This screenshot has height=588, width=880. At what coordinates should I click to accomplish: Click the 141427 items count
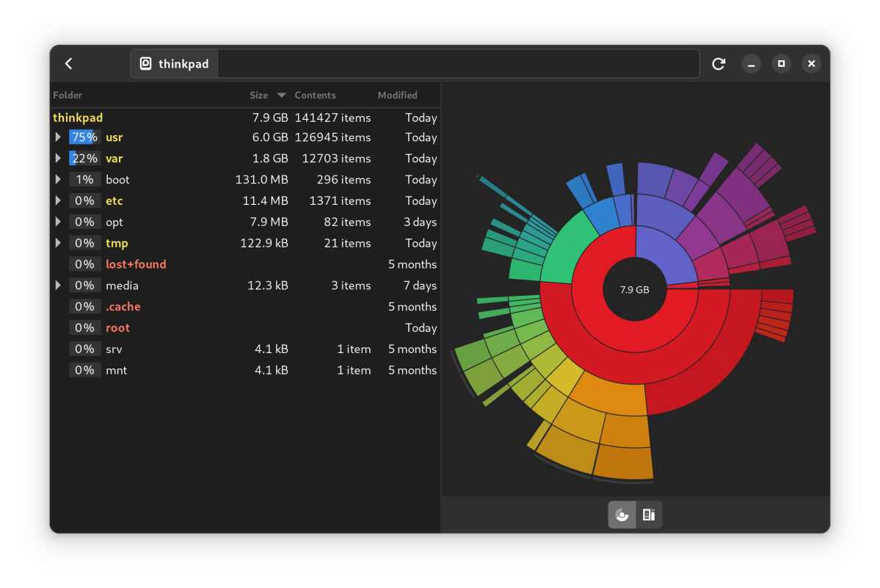coord(332,118)
